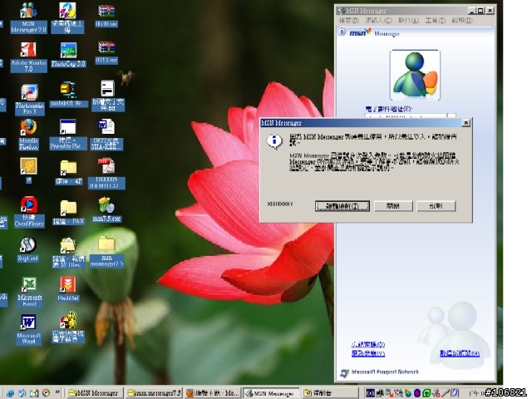Open Adobe Reader 7.0 desktop shortcut
The image size is (532, 399).
tap(28, 57)
